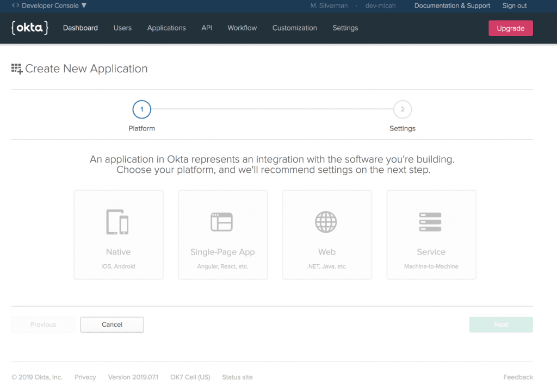Open the Status site footer link

tap(237, 377)
